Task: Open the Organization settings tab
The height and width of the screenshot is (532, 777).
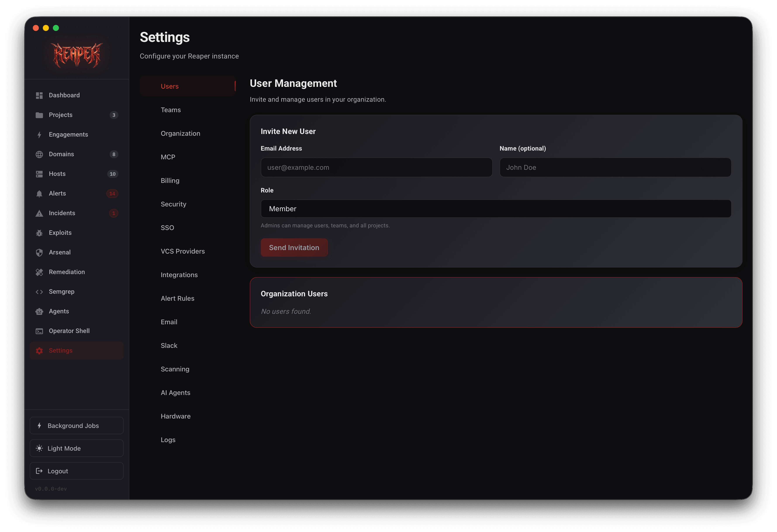Action: click(x=188, y=133)
